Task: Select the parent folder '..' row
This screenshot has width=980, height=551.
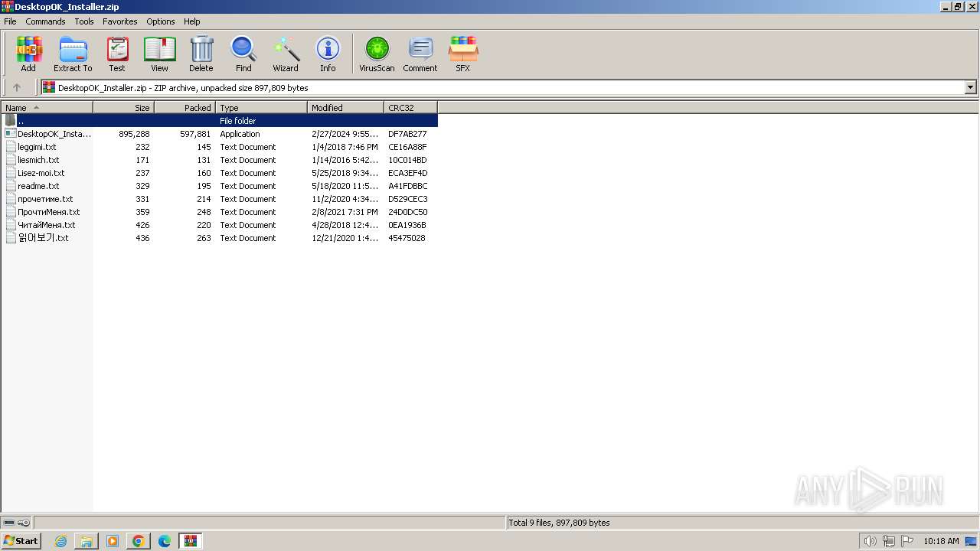Action: [220, 121]
